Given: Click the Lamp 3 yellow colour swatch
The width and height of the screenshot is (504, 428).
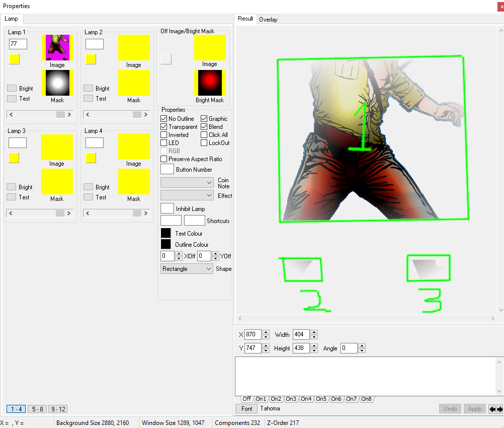Looking at the screenshot, I should click(x=14, y=158).
